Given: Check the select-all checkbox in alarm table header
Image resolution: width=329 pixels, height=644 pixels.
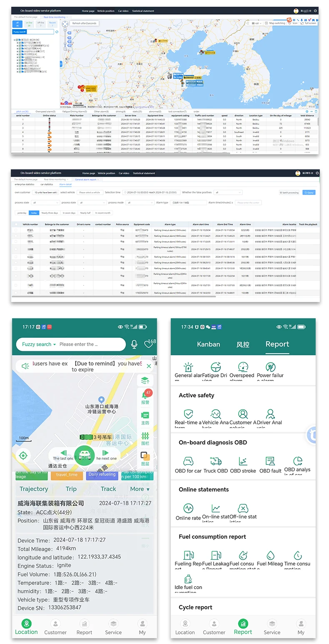Looking at the screenshot, I should coord(16,224).
